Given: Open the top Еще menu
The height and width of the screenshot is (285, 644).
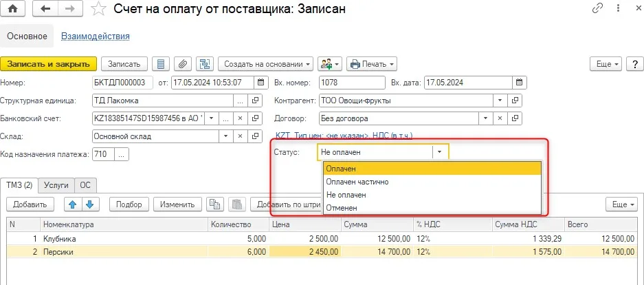Looking at the screenshot, I should coord(606,64).
